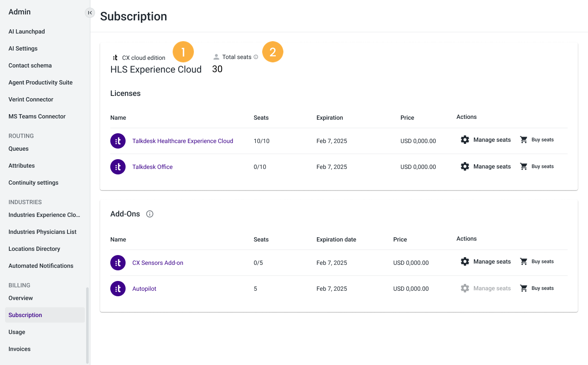
Task: Manage seats for CX Sensors Add-on
Action: [492, 261]
